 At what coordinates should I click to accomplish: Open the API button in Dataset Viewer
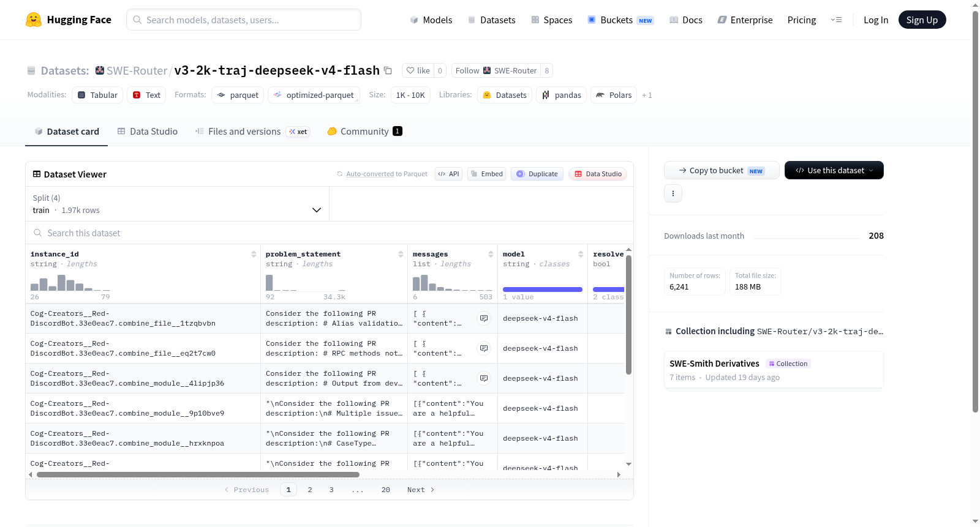point(448,174)
